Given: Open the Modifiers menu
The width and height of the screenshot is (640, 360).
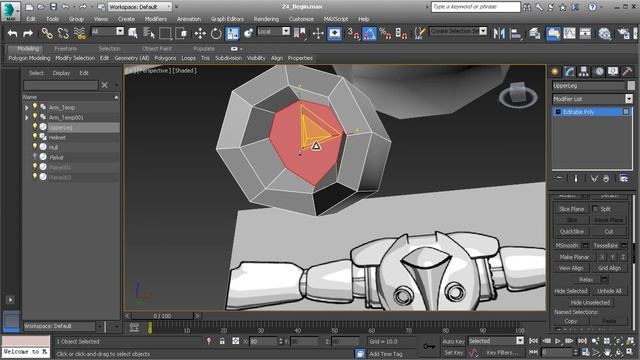Looking at the screenshot, I should click(156, 19).
